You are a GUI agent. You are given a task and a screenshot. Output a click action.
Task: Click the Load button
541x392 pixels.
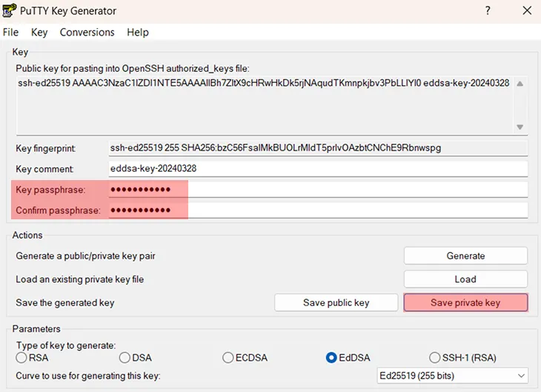[465, 279]
